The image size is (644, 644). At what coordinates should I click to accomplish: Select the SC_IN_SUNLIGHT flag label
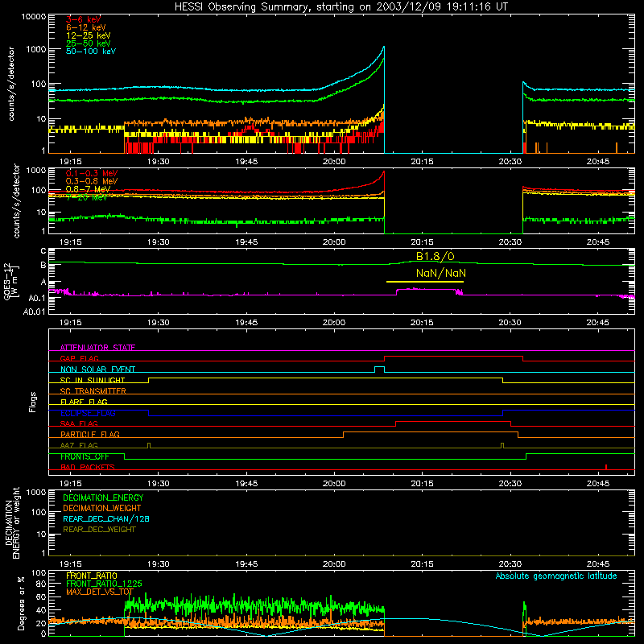pos(93,380)
